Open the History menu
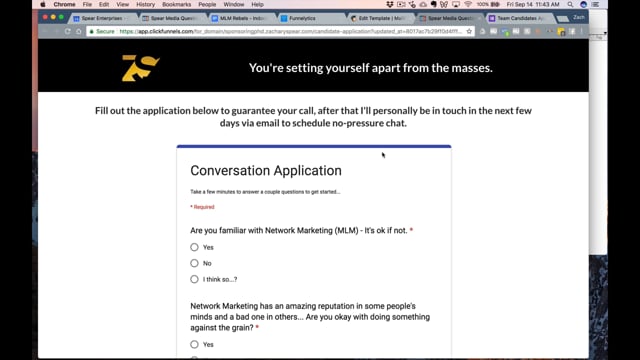 coord(145,4)
